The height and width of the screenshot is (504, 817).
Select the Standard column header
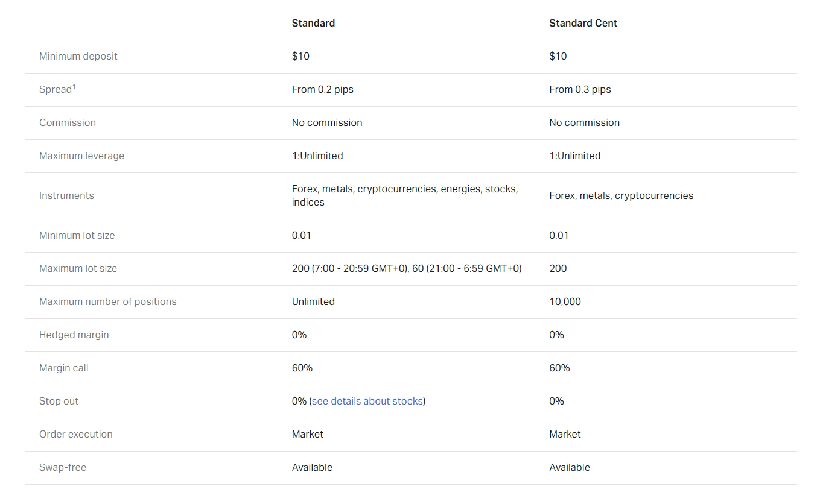(x=313, y=23)
